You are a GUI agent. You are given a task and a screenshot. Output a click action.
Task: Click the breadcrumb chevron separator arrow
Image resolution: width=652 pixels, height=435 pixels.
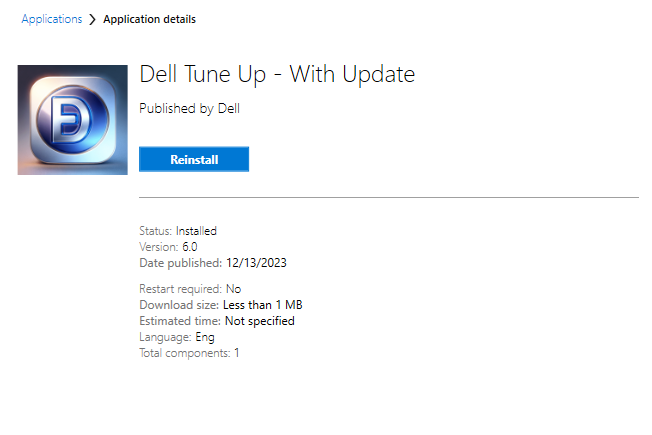click(x=93, y=20)
